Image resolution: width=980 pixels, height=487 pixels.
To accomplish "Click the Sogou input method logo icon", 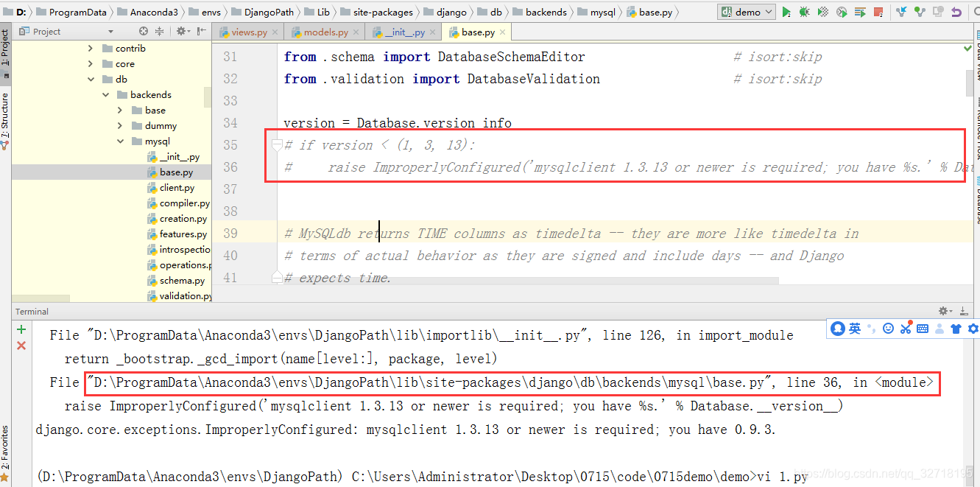I will coord(838,329).
